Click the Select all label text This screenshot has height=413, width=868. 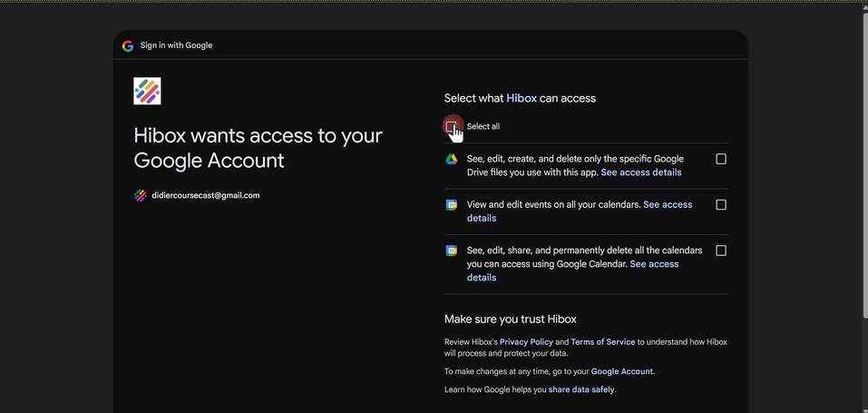[483, 126]
